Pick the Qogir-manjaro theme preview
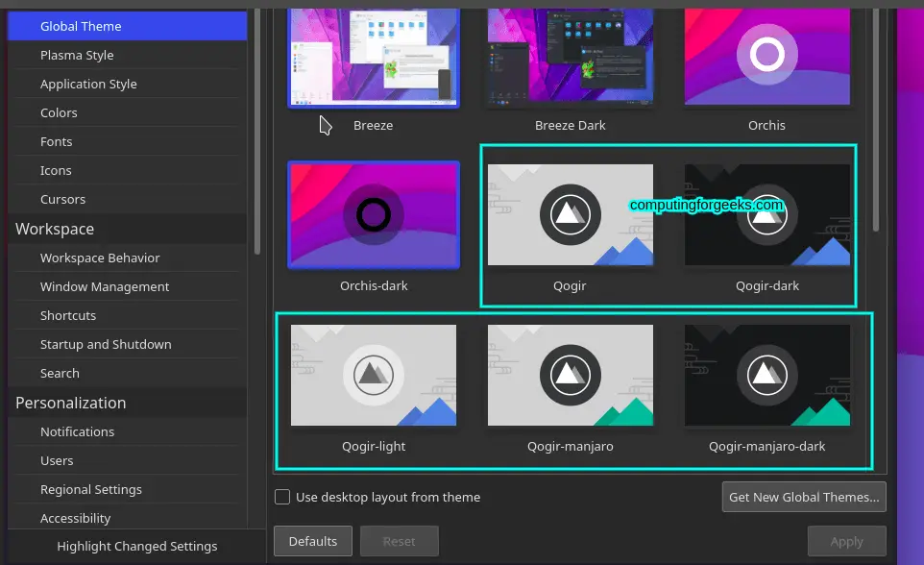Screen dimensions: 924x565 pyautogui.click(x=571, y=375)
